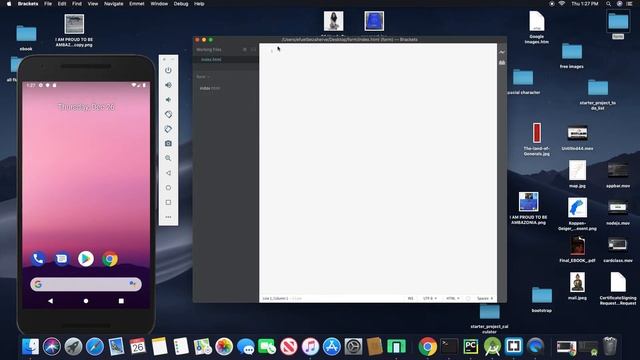Click the Line 1, Column 1 cursor indicator
This screenshot has width=640, height=360.
point(275,298)
